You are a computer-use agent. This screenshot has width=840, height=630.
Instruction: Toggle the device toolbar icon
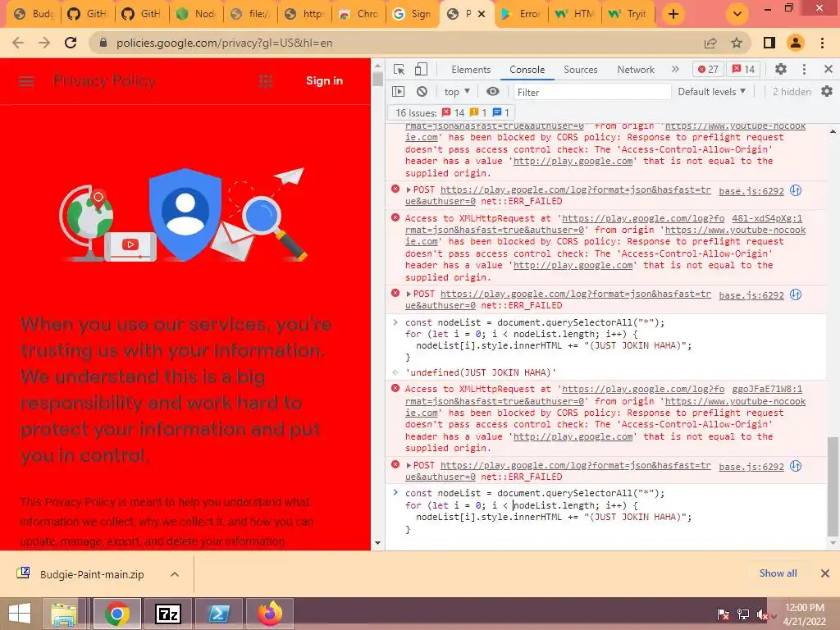coord(421,69)
